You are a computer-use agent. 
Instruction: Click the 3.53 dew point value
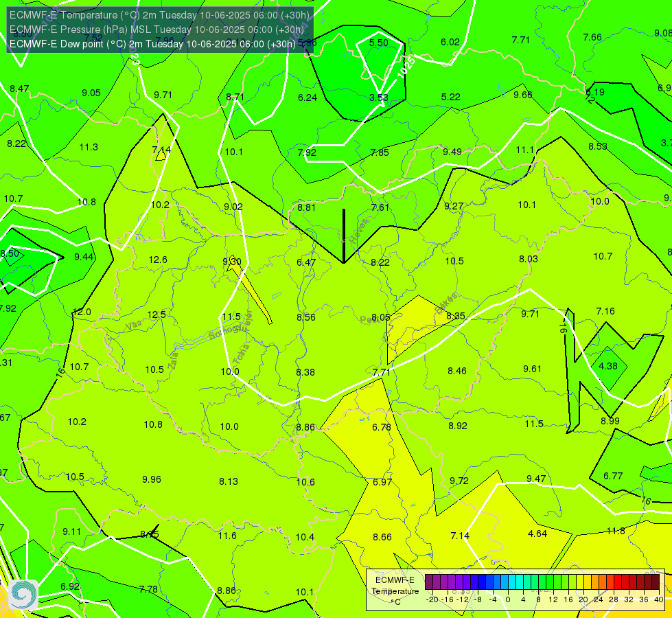click(379, 98)
